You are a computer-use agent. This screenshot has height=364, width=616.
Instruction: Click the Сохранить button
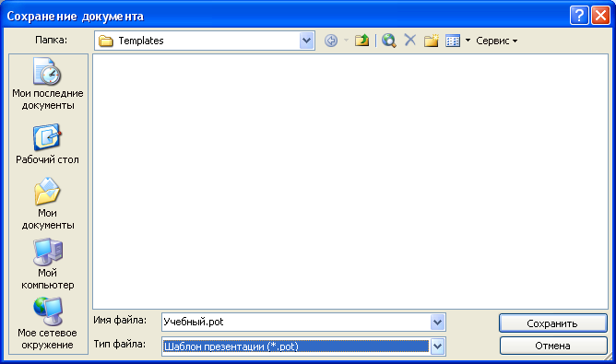pyautogui.click(x=552, y=323)
